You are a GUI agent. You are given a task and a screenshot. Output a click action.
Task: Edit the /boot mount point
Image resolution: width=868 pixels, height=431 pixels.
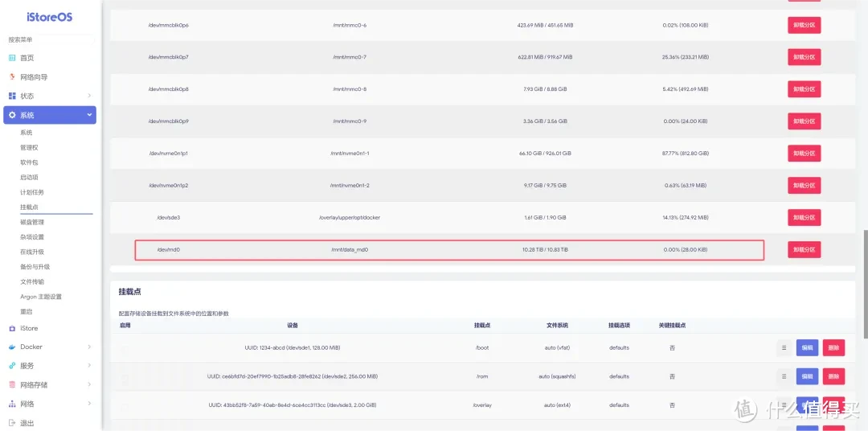pos(807,348)
